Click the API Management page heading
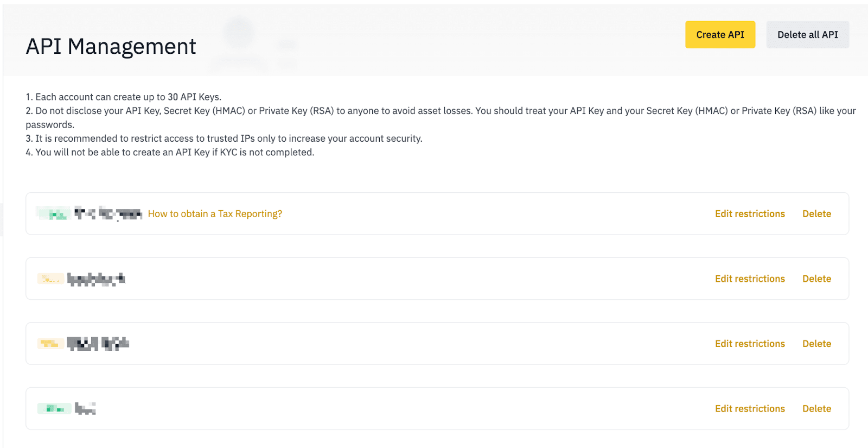Image resolution: width=868 pixels, height=448 pixels. (x=111, y=47)
